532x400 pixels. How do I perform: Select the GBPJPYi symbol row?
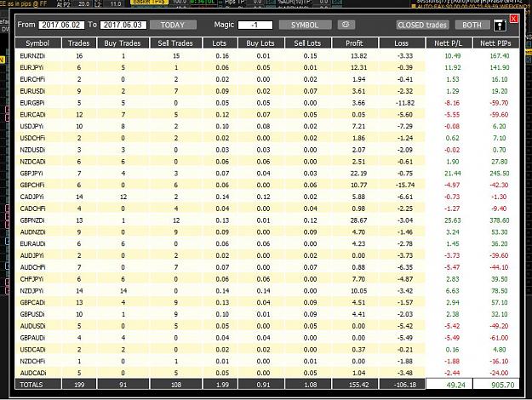tap(267, 174)
